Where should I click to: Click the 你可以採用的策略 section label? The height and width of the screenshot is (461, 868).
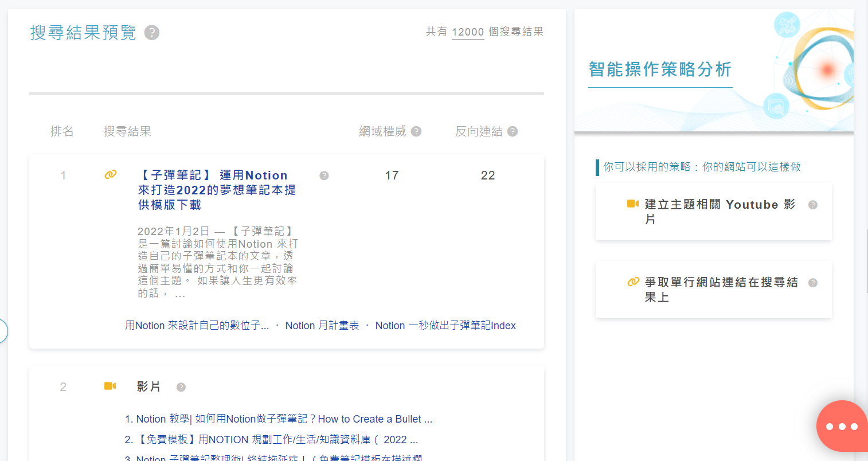pyautogui.click(x=702, y=167)
